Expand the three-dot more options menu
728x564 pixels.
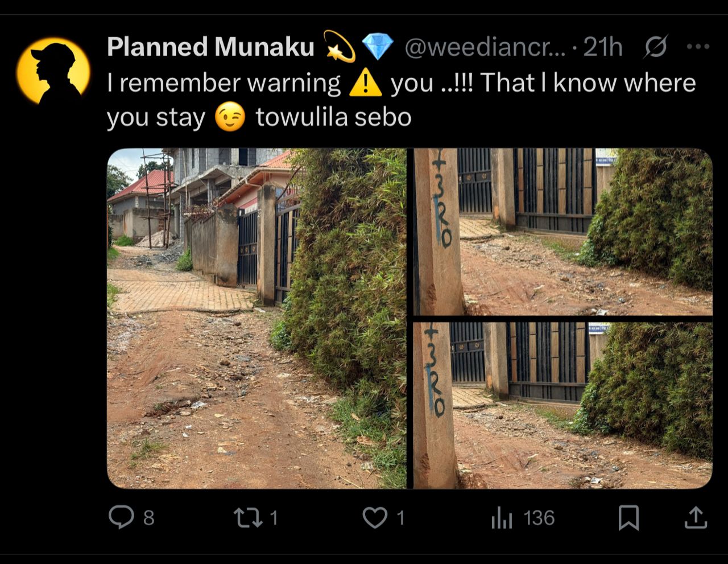pos(698,47)
